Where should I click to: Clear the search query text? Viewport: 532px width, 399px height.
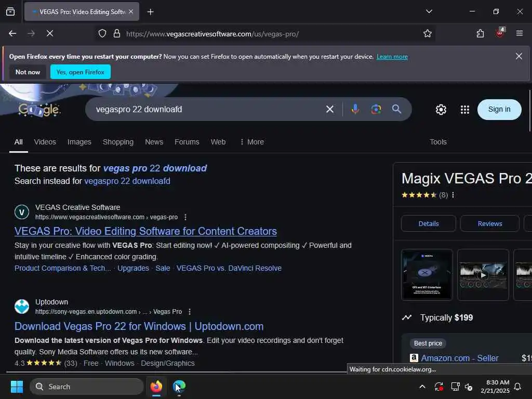pyautogui.click(x=330, y=109)
